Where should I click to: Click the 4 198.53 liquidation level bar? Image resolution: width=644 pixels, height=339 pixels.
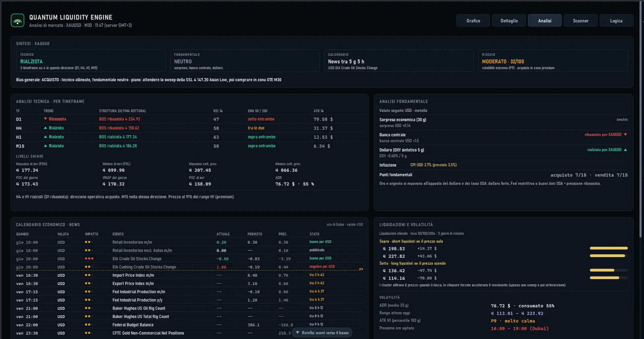609,248
